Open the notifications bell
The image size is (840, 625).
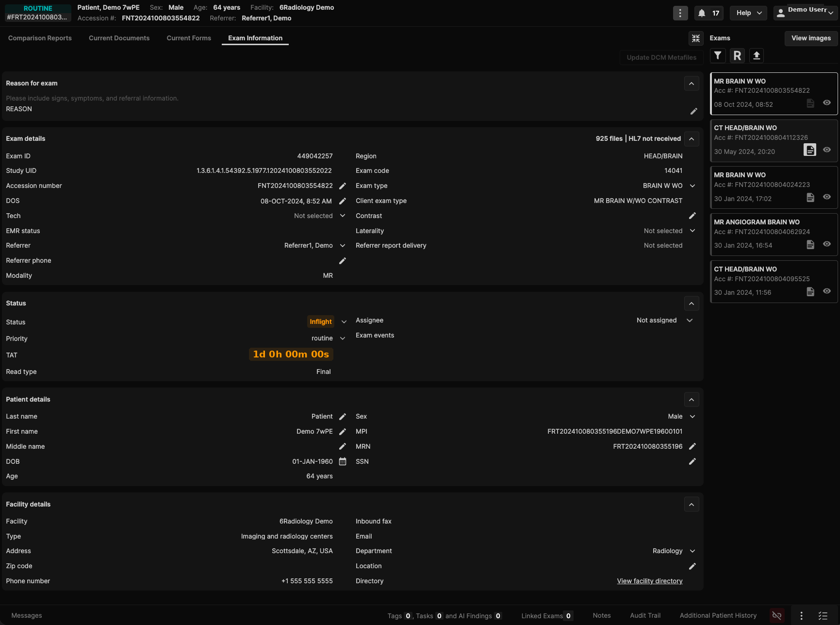click(x=709, y=13)
